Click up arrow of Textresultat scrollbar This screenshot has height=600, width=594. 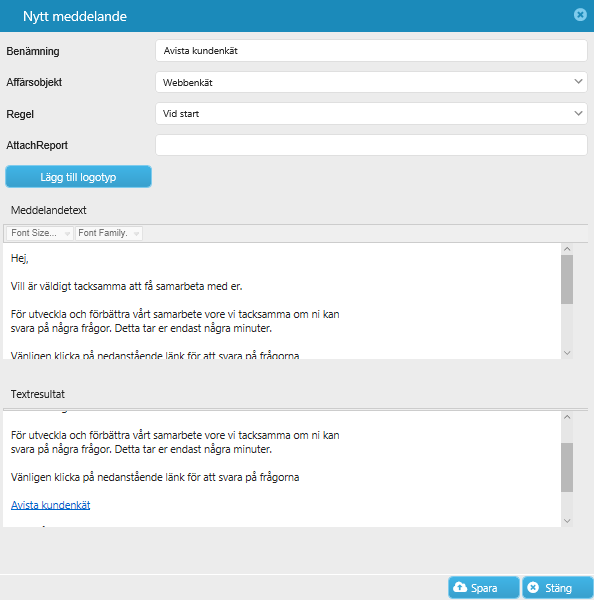(567, 417)
